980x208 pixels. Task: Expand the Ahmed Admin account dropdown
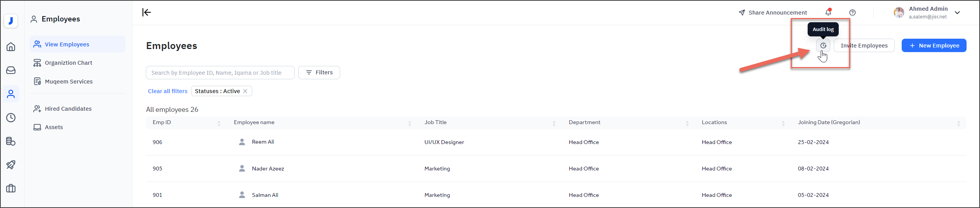(x=957, y=13)
